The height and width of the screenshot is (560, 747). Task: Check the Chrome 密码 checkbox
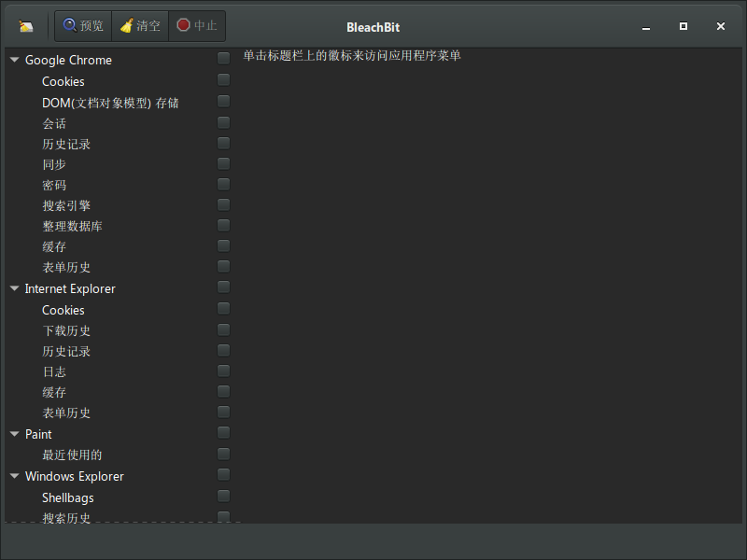coord(224,184)
